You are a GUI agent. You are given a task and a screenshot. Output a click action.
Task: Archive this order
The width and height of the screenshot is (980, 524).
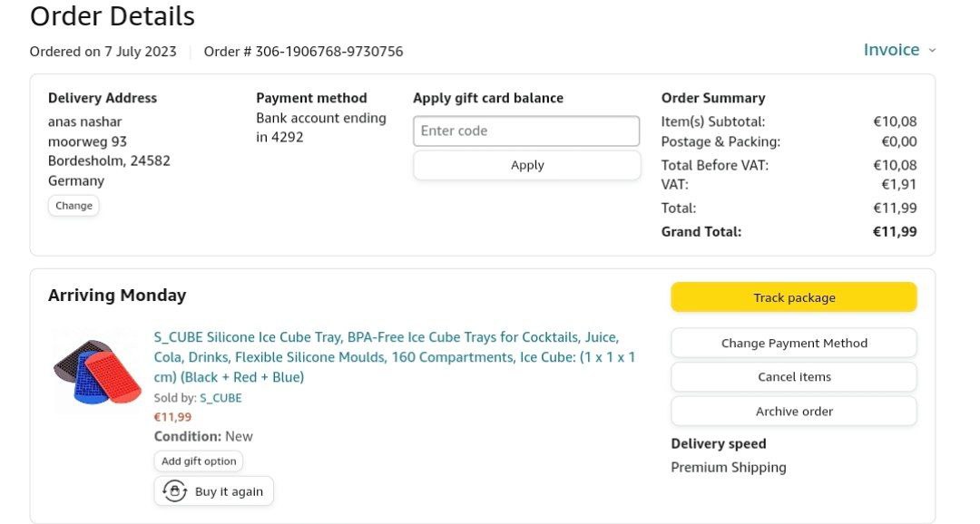[794, 412]
